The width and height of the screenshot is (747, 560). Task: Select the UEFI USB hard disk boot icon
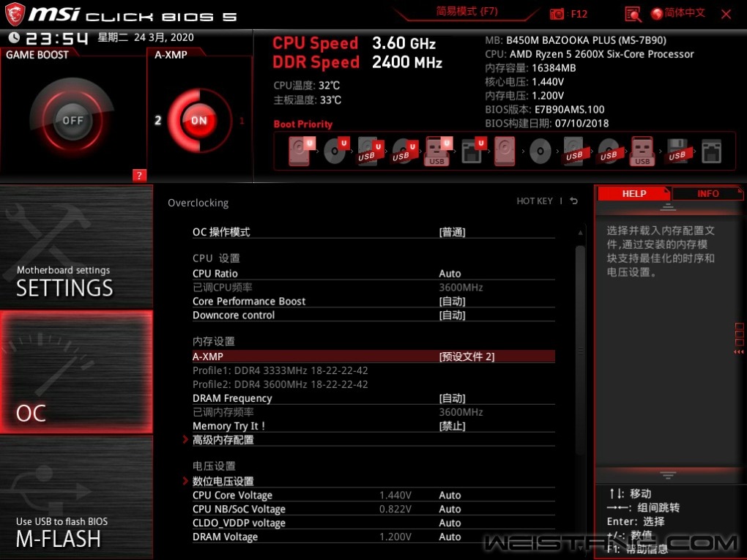pyautogui.click(x=370, y=151)
